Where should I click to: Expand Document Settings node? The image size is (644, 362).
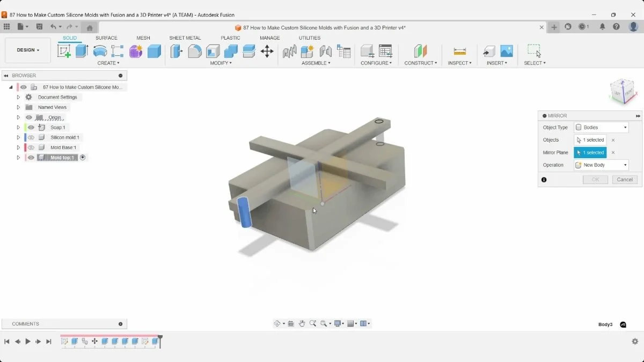click(18, 97)
